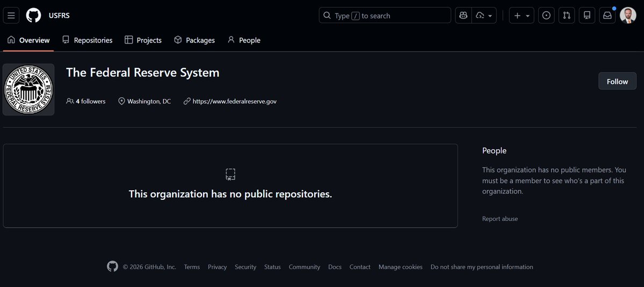Viewport: 644px width, 287px height.
Task: Click the Federal Reserve System seal avatar
Action: coord(28,89)
